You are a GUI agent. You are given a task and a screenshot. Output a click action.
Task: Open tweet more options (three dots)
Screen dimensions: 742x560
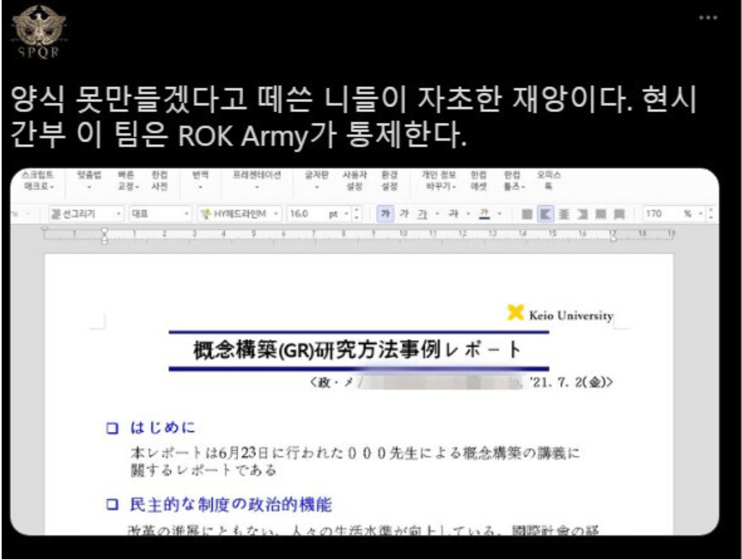click(709, 18)
